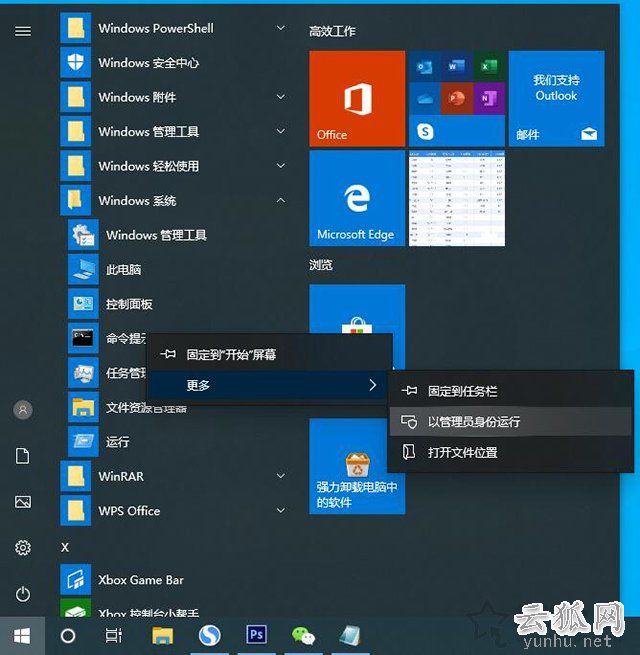Choose 固定到"开始"屏幕 in context menu
This screenshot has height=655, width=640.
pos(270,355)
